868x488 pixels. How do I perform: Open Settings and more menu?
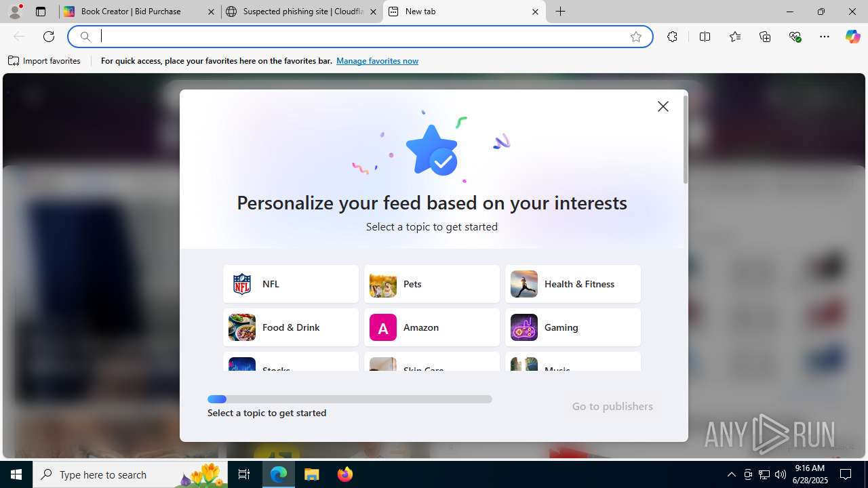click(x=825, y=37)
